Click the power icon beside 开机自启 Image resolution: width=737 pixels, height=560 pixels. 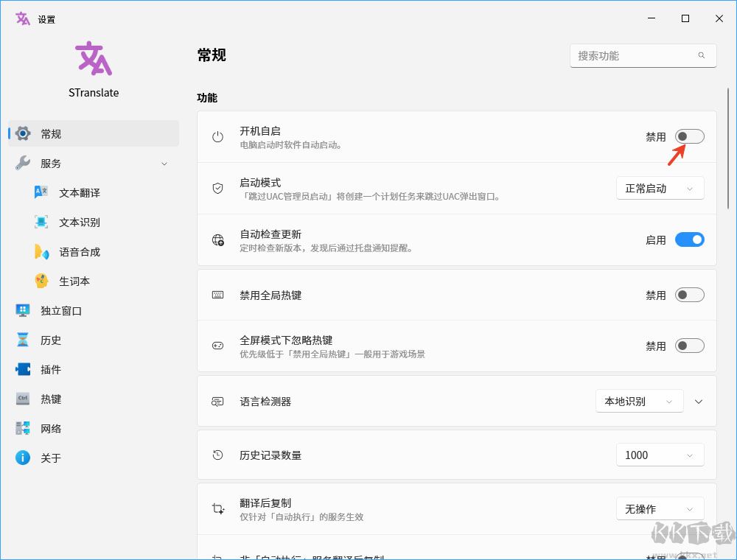[217, 137]
